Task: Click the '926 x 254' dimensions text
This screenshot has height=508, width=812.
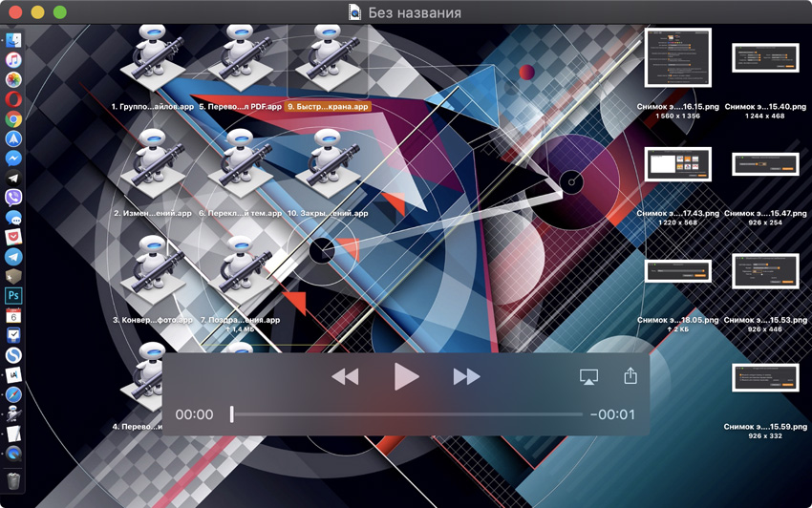Action: click(765, 222)
